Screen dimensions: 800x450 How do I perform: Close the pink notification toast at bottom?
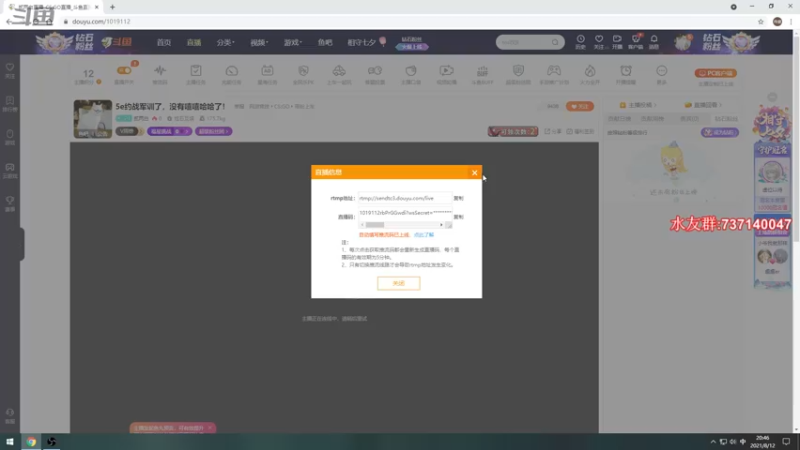click(x=210, y=428)
